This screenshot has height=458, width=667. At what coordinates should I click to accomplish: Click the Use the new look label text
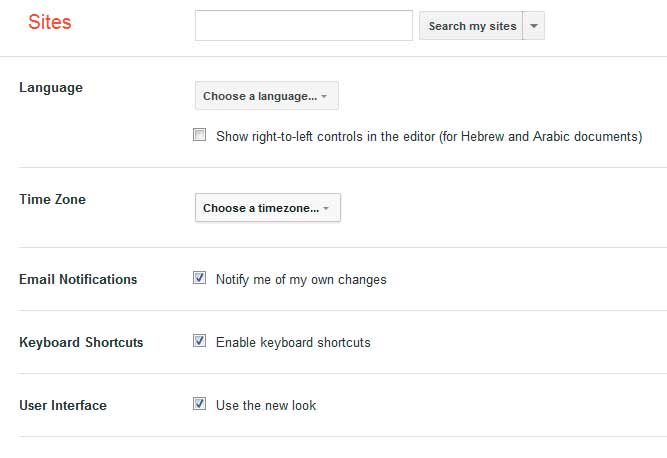[266, 405]
